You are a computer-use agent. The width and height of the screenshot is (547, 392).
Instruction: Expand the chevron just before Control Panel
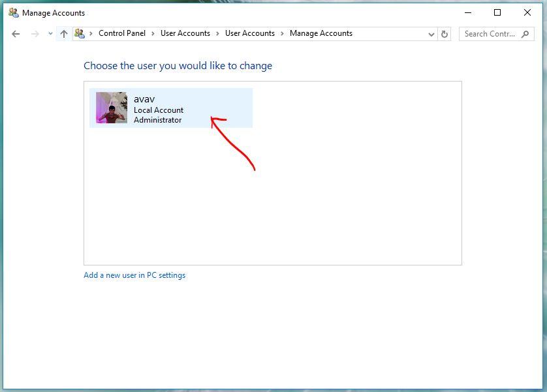[x=91, y=34]
